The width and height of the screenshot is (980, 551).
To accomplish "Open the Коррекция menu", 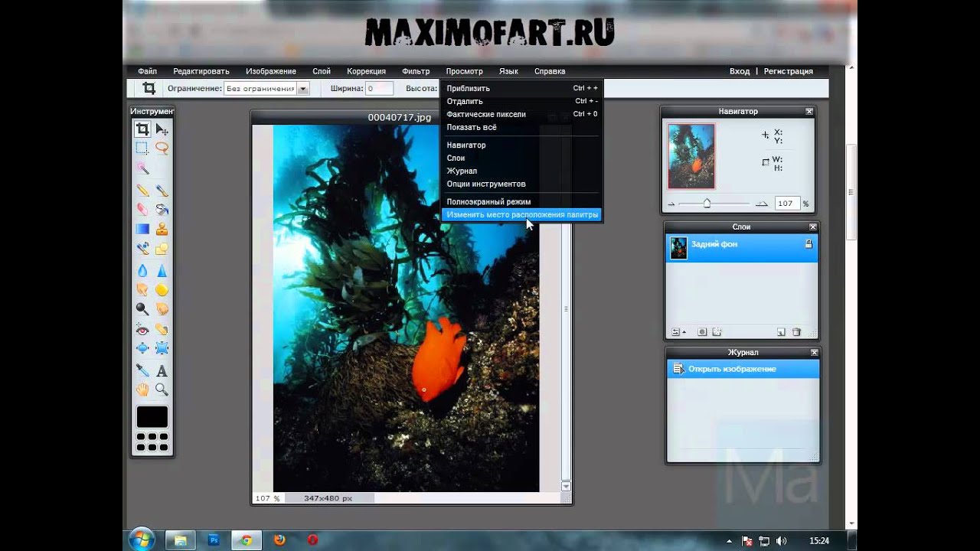I will [366, 71].
